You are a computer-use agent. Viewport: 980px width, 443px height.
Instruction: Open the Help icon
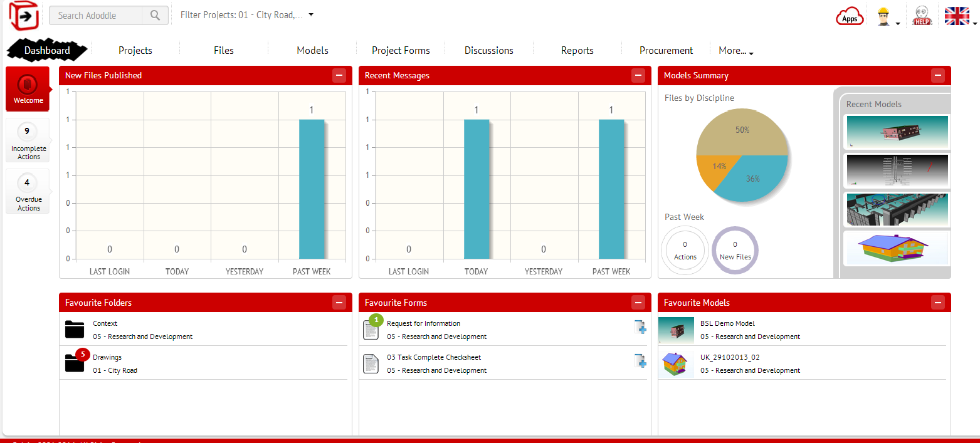(x=921, y=16)
